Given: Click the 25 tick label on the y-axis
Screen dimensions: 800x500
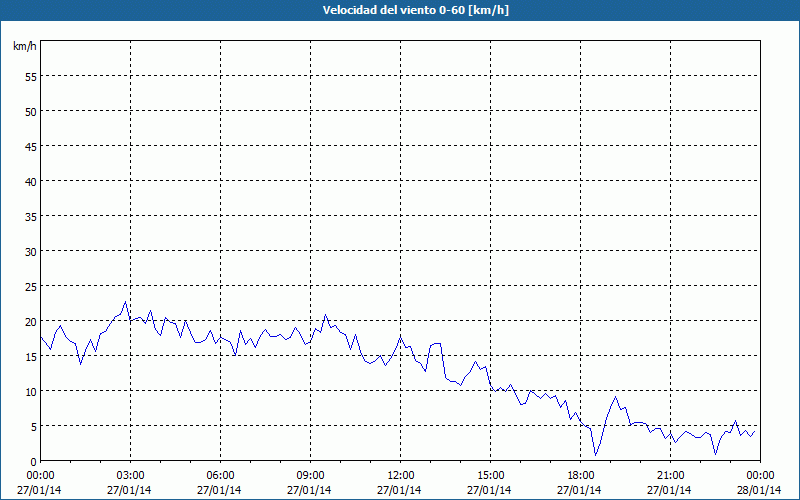Looking at the screenshot, I should [30, 286].
